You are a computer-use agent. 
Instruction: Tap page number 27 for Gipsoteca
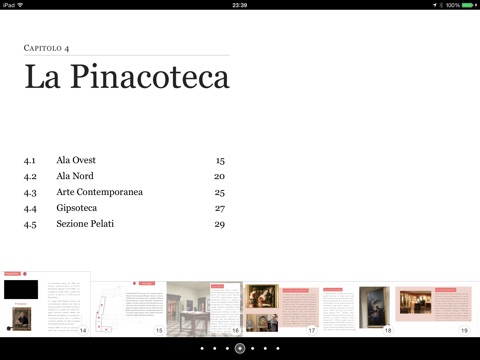click(220, 209)
